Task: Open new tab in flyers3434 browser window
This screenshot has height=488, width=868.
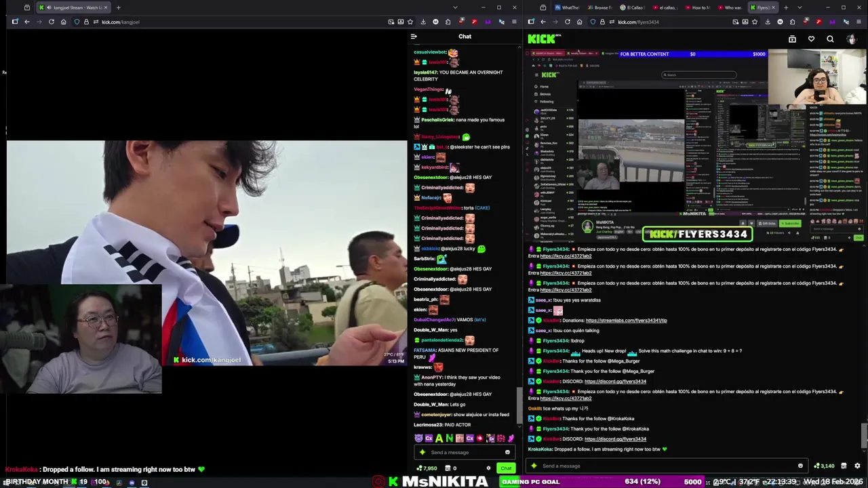Action: pyautogui.click(x=785, y=7)
